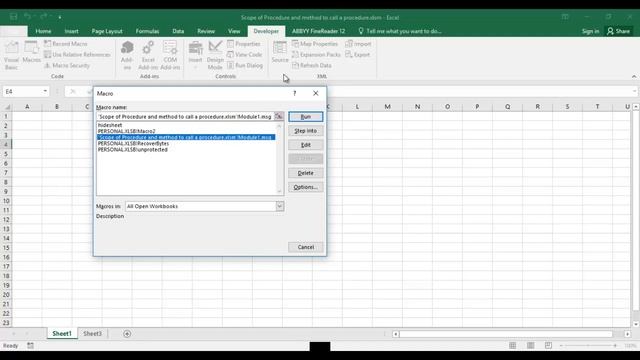Click Step Into button in Macro dialog
Image resolution: width=640 pixels, height=360 pixels.
[305, 131]
